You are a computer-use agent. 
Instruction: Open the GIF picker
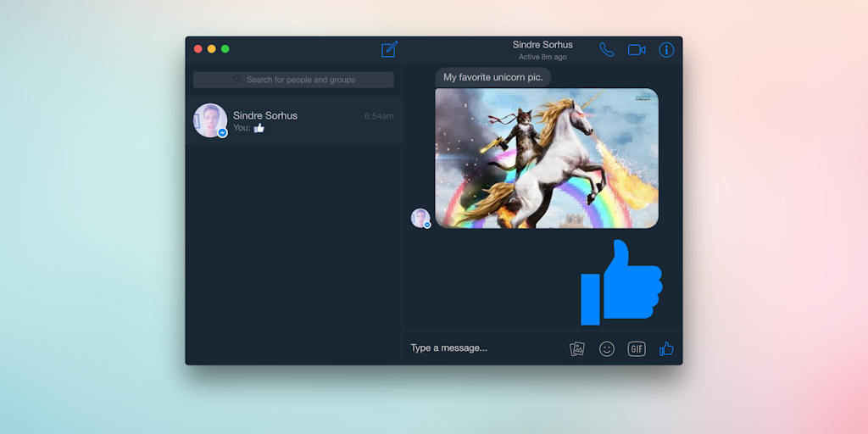pyautogui.click(x=637, y=348)
